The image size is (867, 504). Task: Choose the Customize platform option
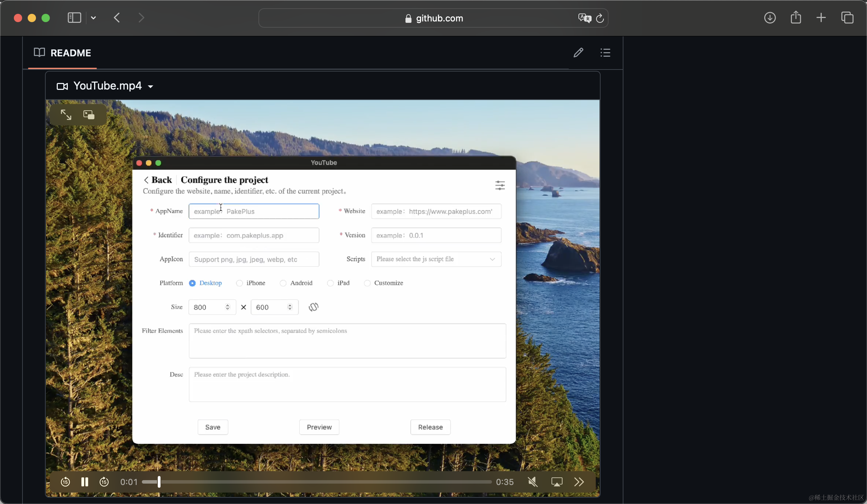(x=367, y=283)
